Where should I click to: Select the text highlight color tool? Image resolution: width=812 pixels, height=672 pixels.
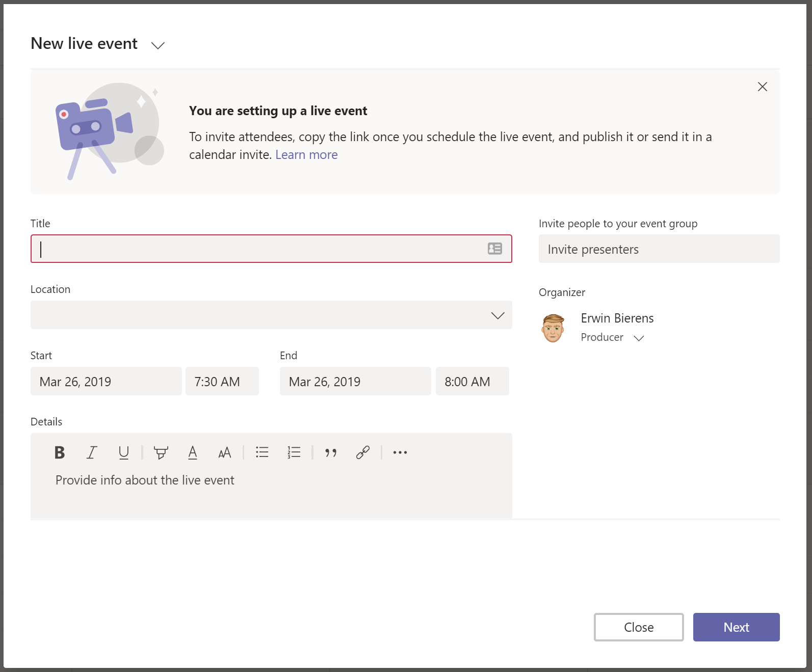click(x=161, y=452)
